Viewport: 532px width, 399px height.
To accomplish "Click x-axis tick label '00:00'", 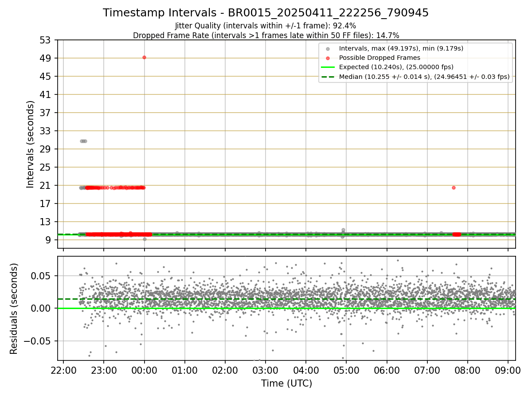I will click(x=144, y=370).
